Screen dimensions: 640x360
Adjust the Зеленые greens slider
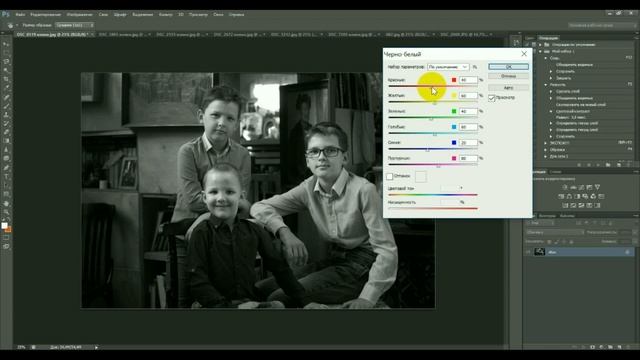click(x=433, y=118)
